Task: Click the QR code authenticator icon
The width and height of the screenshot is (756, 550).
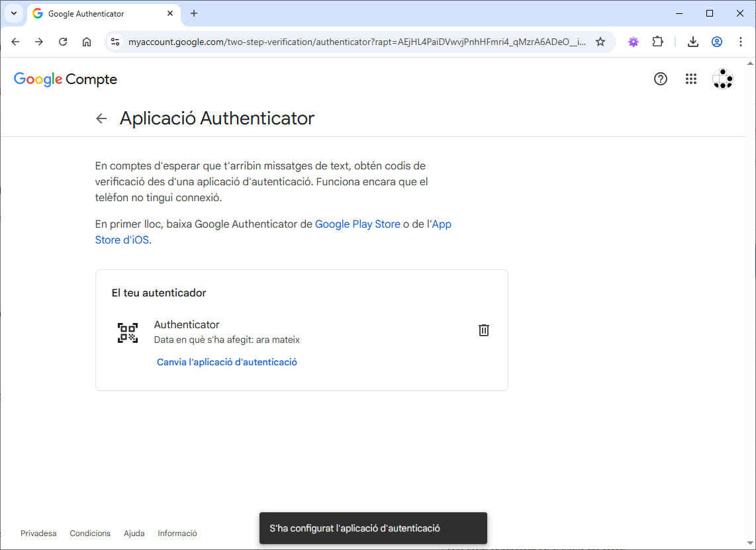Action: coord(127,332)
